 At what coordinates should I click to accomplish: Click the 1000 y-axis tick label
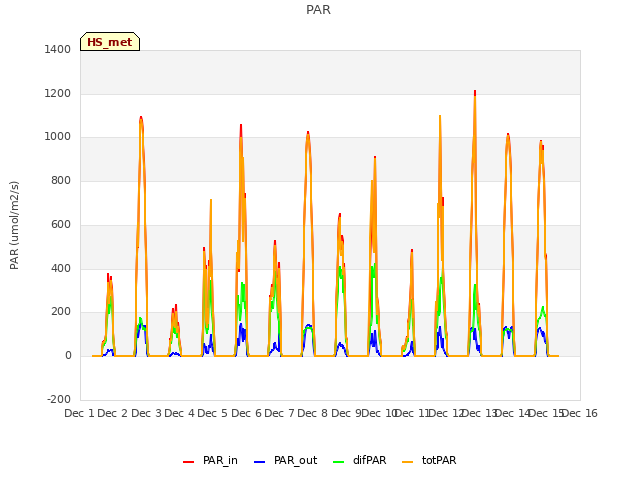[58, 137]
